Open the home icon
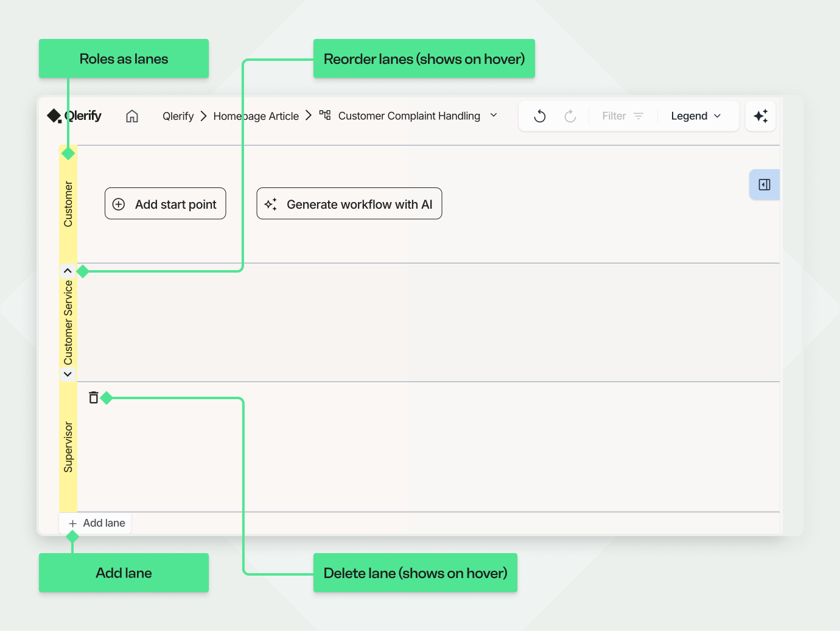This screenshot has width=840, height=631. click(x=132, y=116)
